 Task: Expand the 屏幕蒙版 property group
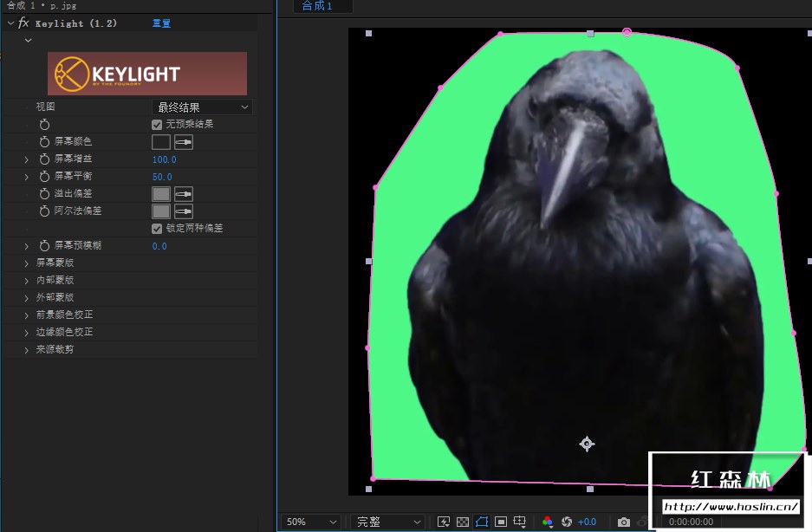pyautogui.click(x=26, y=263)
